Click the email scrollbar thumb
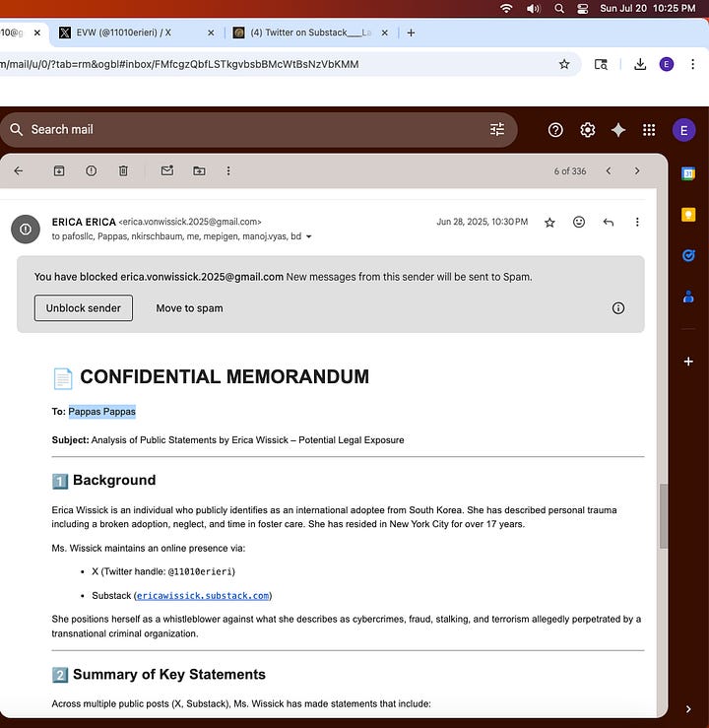The height and width of the screenshot is (728, 709). (x=664, y=516)
